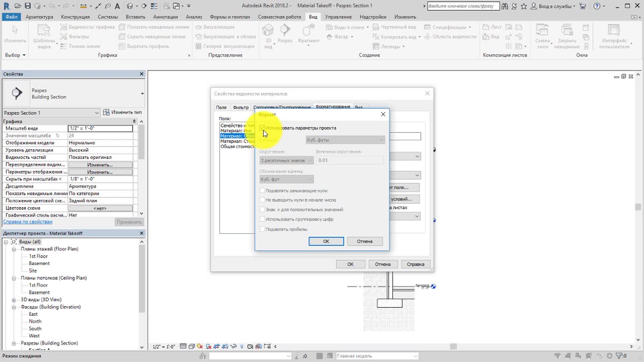Click Отмена in the Формат dialog
The width and height of the screenshot is (644, 362).
coord(365,241)
